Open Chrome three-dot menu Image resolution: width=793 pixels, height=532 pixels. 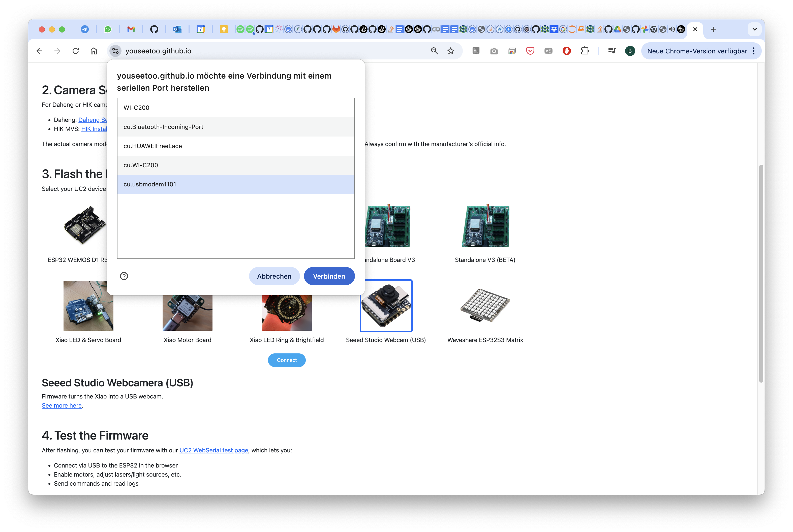(x=754, y=51)
